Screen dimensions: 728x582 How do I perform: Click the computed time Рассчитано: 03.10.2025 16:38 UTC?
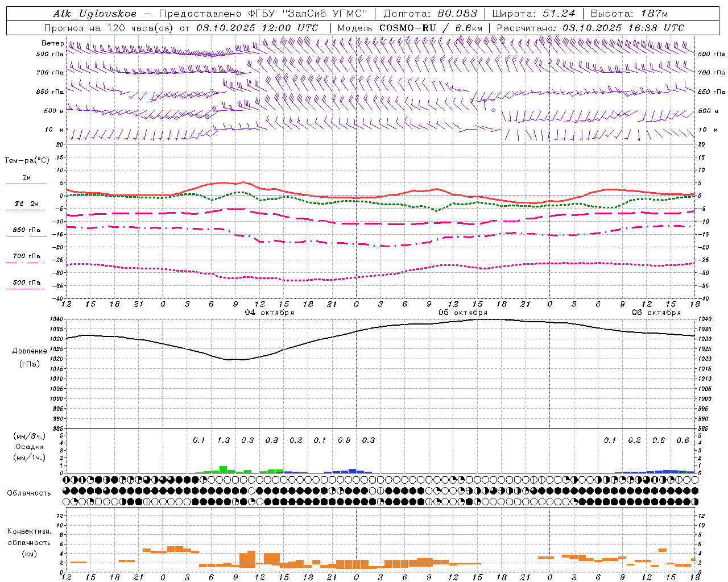[x=590, y=28]
